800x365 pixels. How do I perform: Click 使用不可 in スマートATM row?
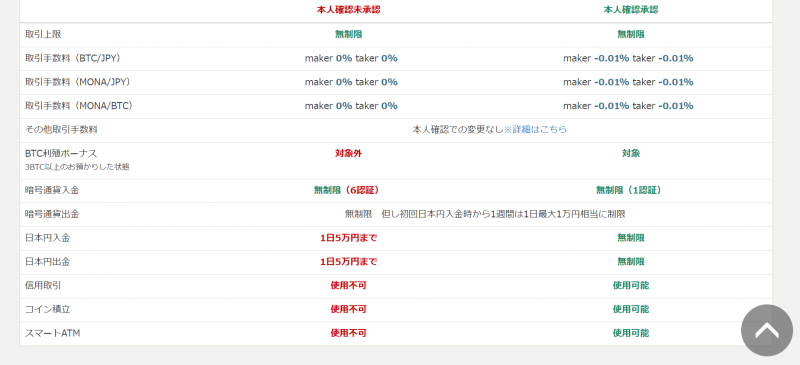[x=348, y=333]
